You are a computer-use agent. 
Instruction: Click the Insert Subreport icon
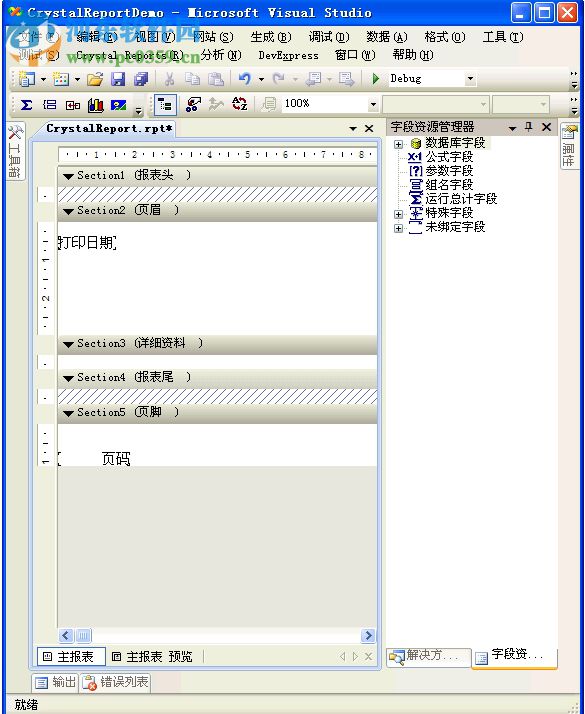point(73,105)
